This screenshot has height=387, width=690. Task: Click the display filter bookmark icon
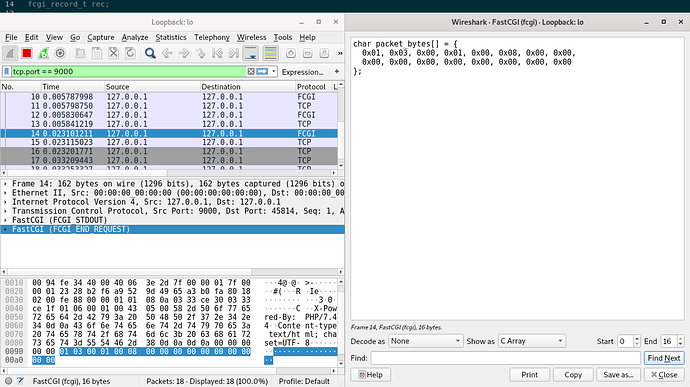tap(7, 71)
